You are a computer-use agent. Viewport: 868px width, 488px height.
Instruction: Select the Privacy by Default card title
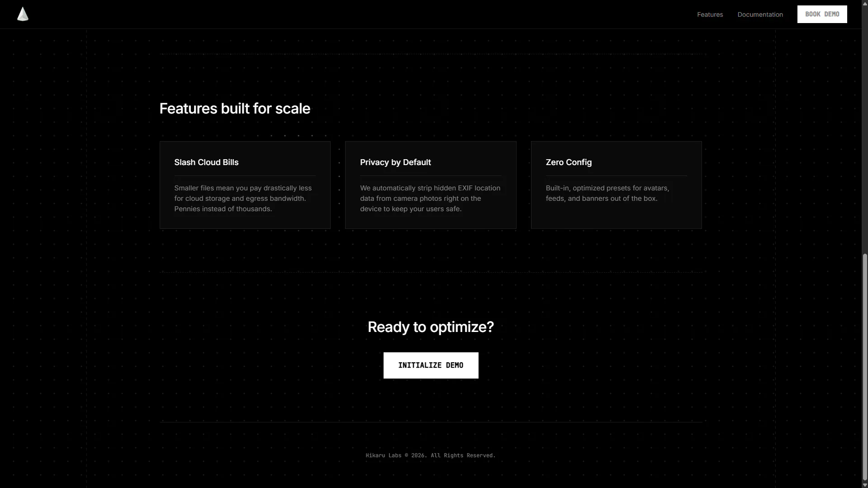(395, 162)
